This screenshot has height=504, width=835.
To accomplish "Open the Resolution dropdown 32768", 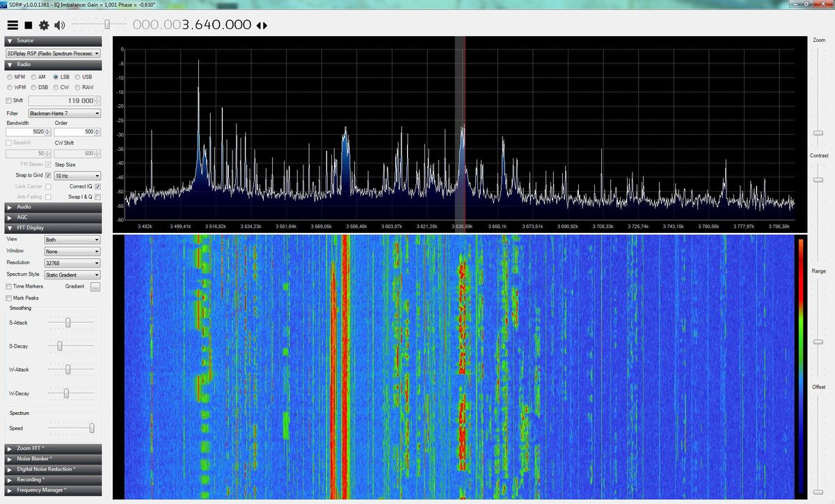I will [72, 263].
